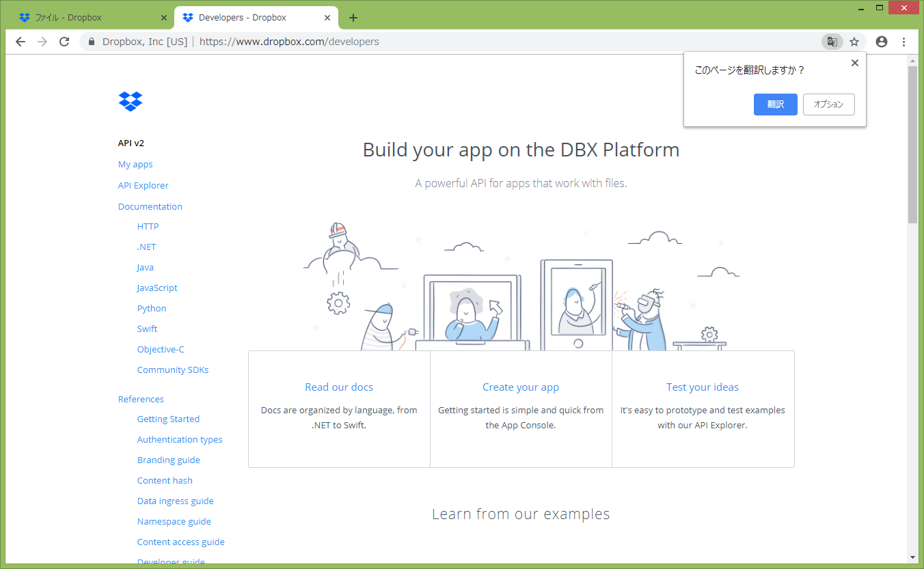Click the Test your ideas card link
The height and width of the screenshot is (569, 924).
pos(703,387)
